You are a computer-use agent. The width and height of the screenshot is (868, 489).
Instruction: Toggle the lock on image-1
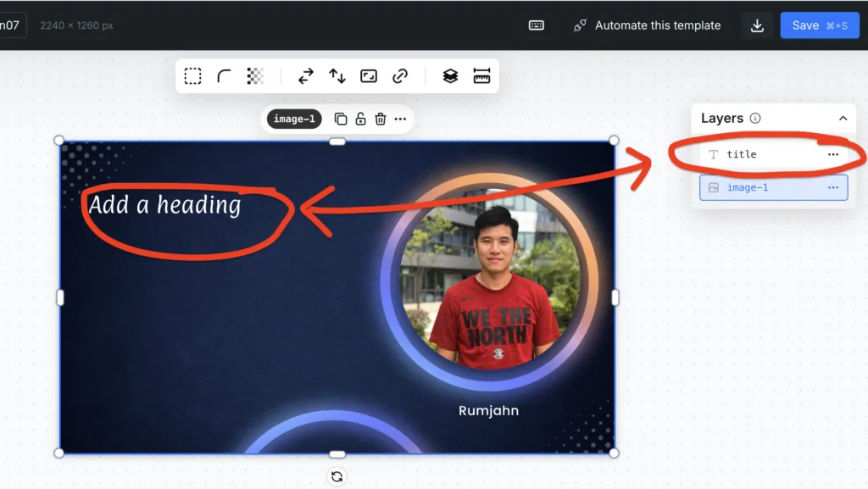[360, 119]
